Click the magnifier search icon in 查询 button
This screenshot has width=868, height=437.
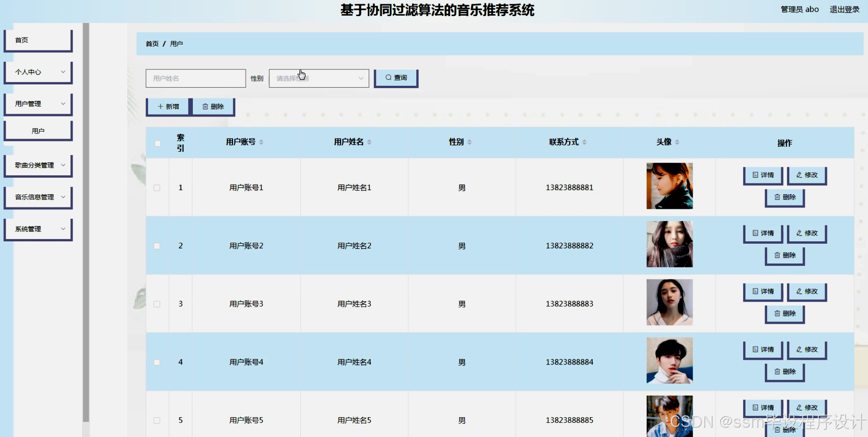point(388,78)
